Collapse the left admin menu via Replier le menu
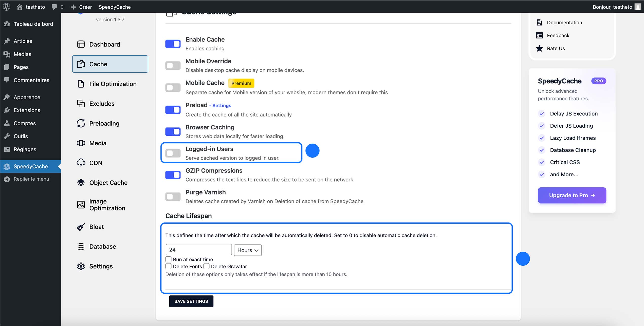Viewport: 644px width, 326px height. point(31,179)
